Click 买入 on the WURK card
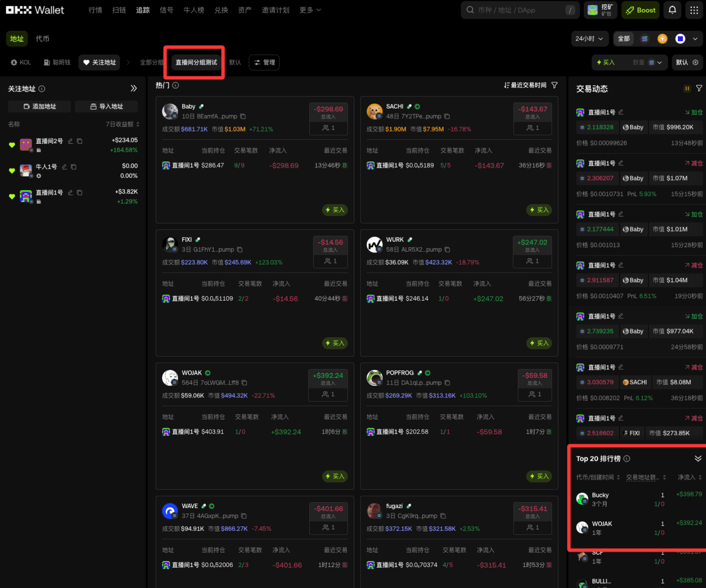706x588 pixels. (539, 343)
